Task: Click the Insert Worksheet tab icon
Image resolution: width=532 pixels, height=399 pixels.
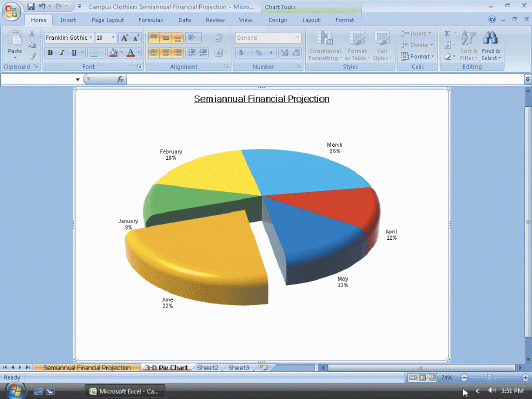Action: click(x=264, y=367)
